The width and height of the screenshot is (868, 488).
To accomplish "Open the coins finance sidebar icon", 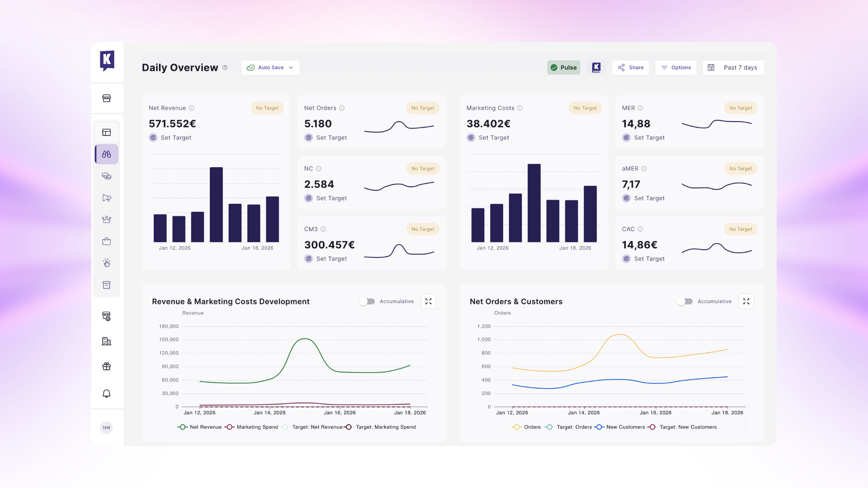I will point(107,176).
